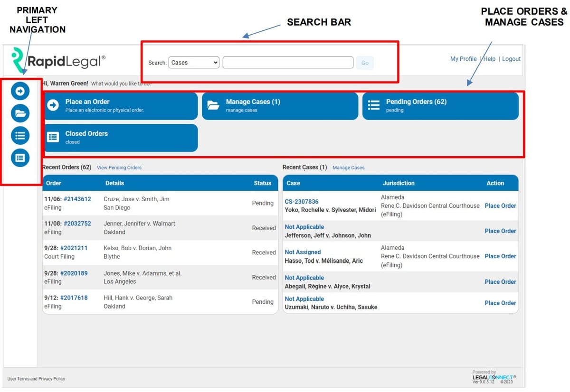Click the LegalConnect logo in the footer

point(494,376)
